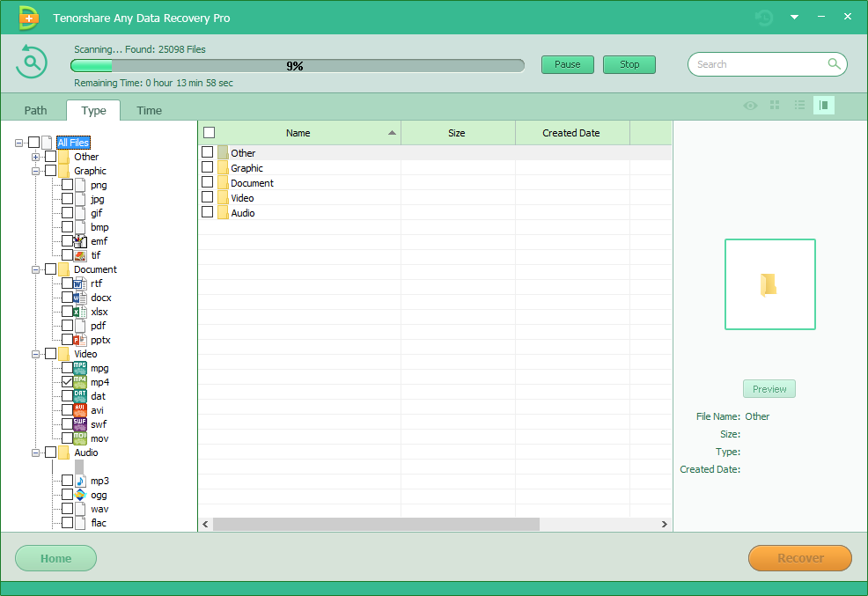Image resolution: width=868 pixels, height=596 pixels.
Task: Enable the mp4 checkbox under Video
Action: tap(68, 381)
